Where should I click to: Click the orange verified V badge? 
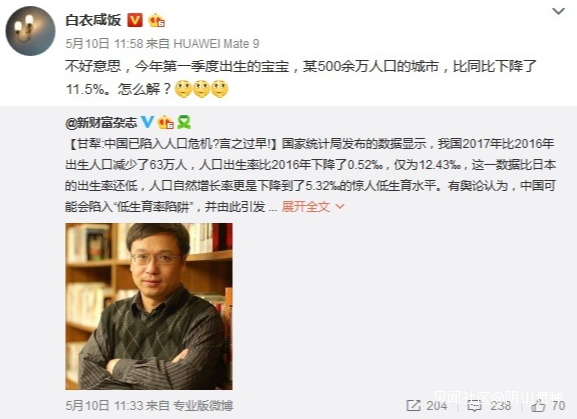tap(135, 20)
